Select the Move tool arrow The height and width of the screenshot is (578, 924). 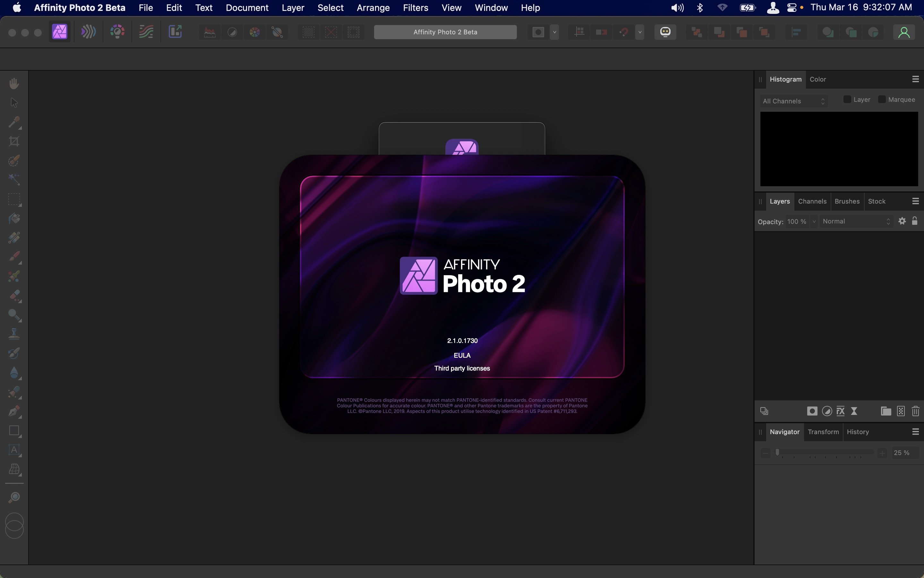coord(14,103)
